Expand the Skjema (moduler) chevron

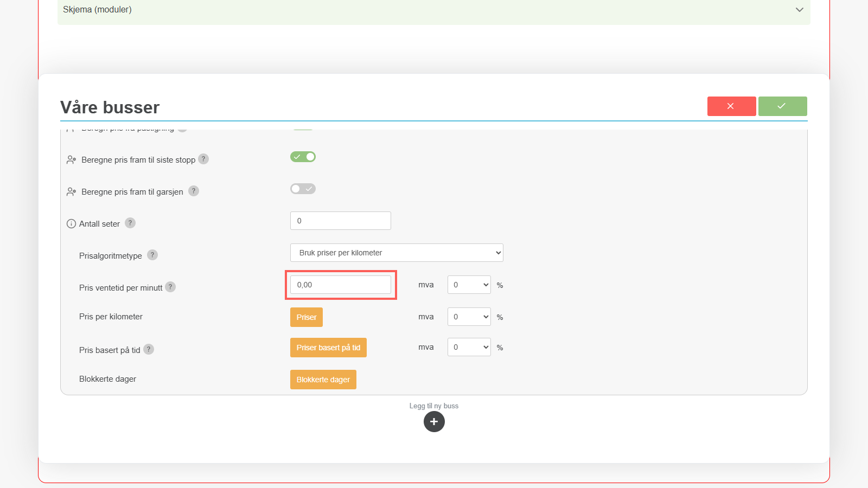(799, 10)
